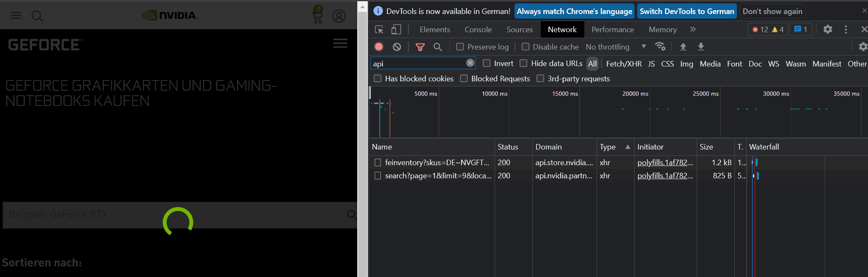
Task: Switch to the Performance tab
Action: coord(613,29)
